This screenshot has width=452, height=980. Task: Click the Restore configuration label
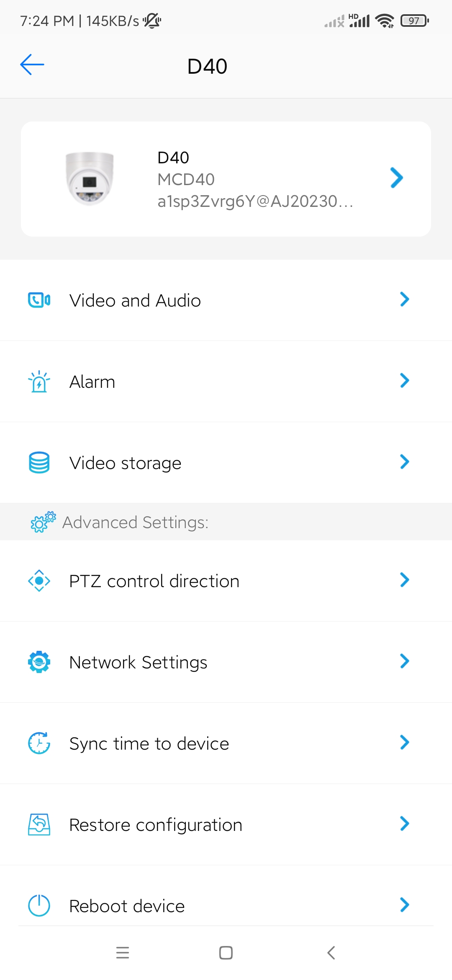[x=156, y=825]
